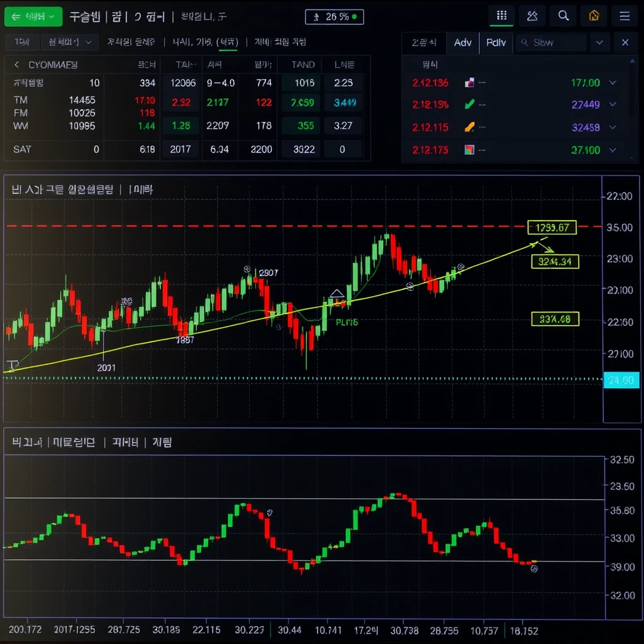
Task: Click the triangle marker on the price chart
Action: point(336,294)
